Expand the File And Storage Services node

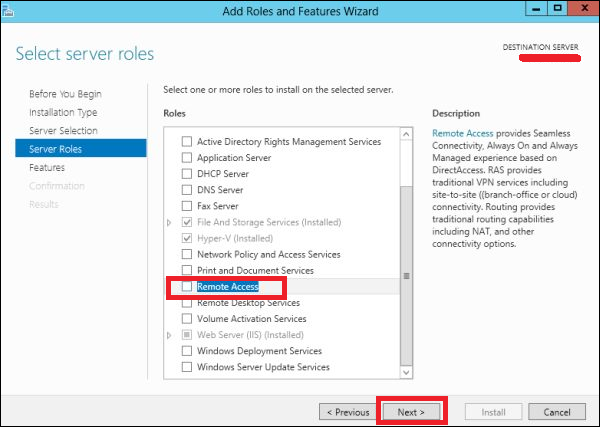point(169,222)
